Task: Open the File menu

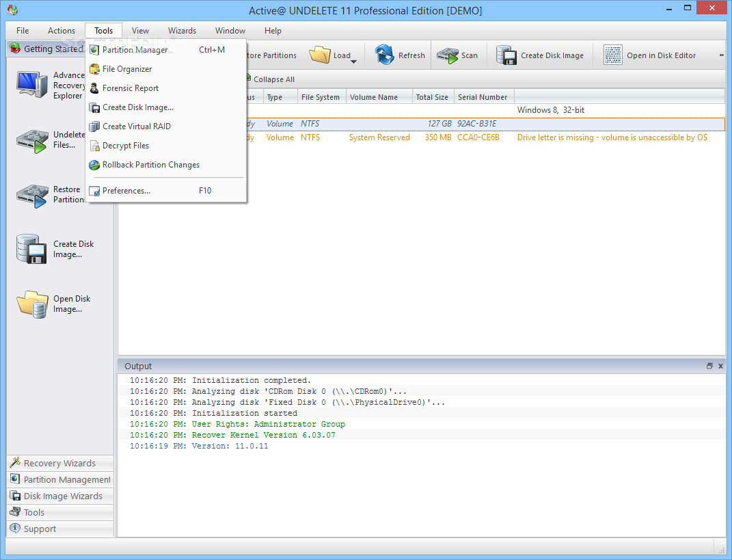Action: [23, 31]
